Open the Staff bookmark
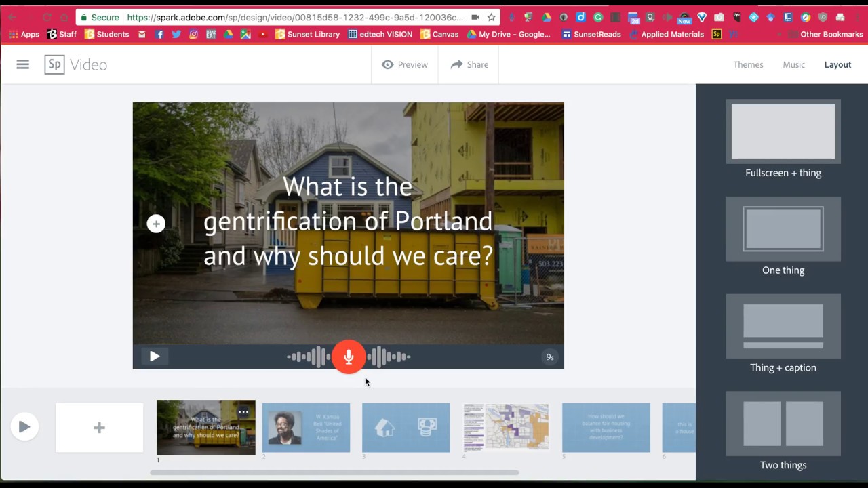Viewport: 868px width, 488px height. (62, 34)
